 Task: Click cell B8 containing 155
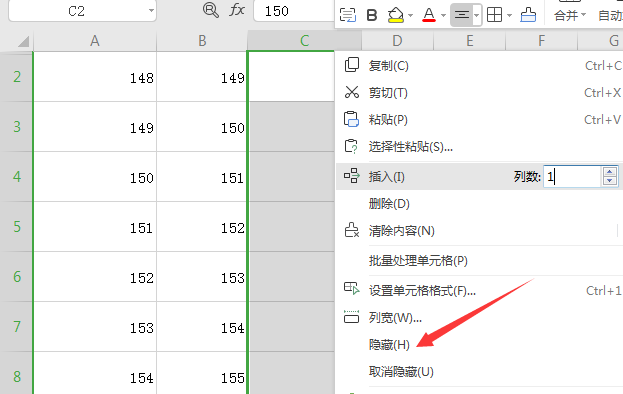coord(202,373)
